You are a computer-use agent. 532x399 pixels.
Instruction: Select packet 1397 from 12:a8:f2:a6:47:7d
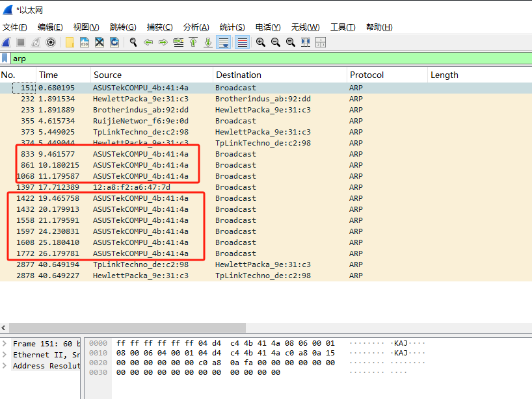(266, 187)
